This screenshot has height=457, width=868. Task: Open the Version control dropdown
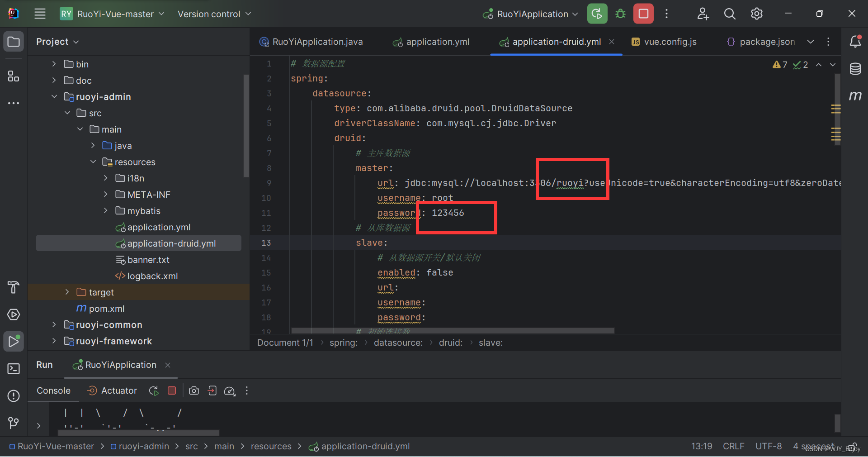(214, 14)
